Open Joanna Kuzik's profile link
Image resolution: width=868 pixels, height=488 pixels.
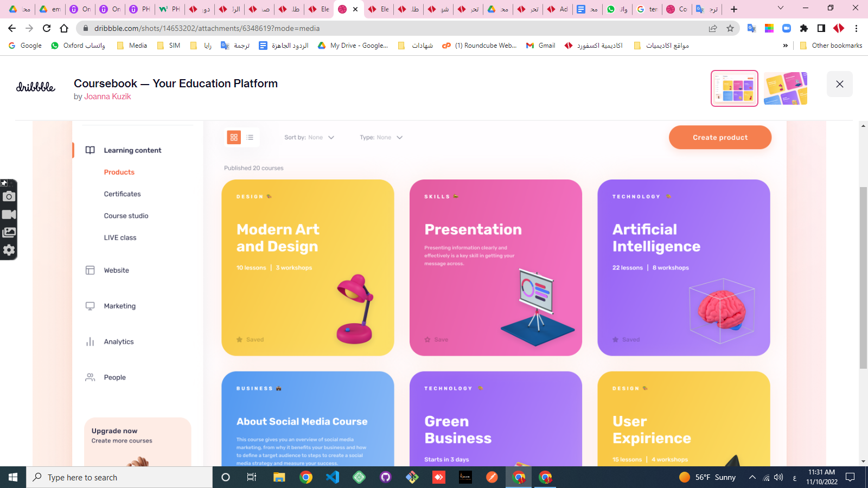click(107, 97)
